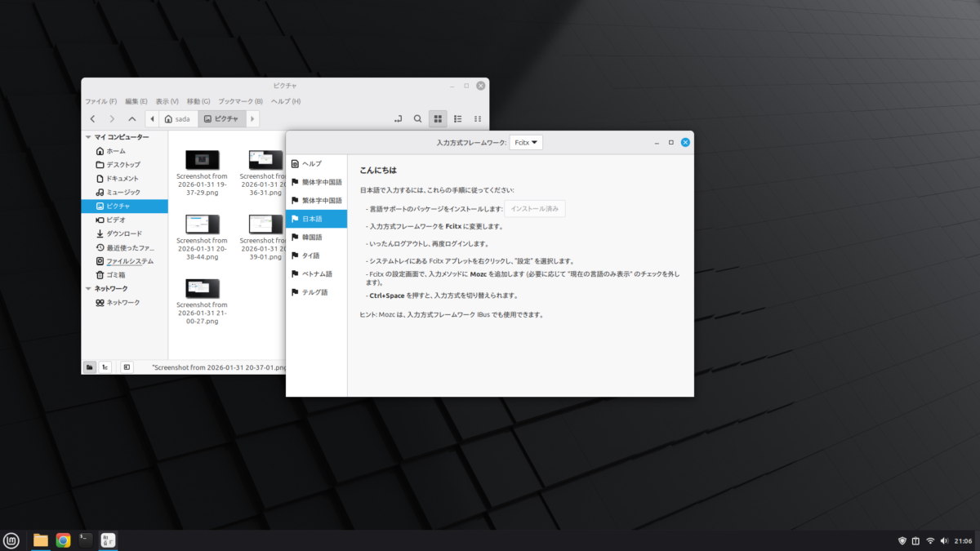Collapse the マイ コンピューター sidebar section
The width and height of the screenshot is (980, 551).
point(89,137)
